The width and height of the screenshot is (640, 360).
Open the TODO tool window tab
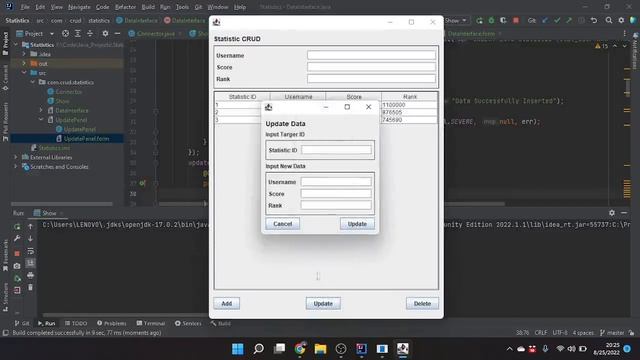(76, 323)
